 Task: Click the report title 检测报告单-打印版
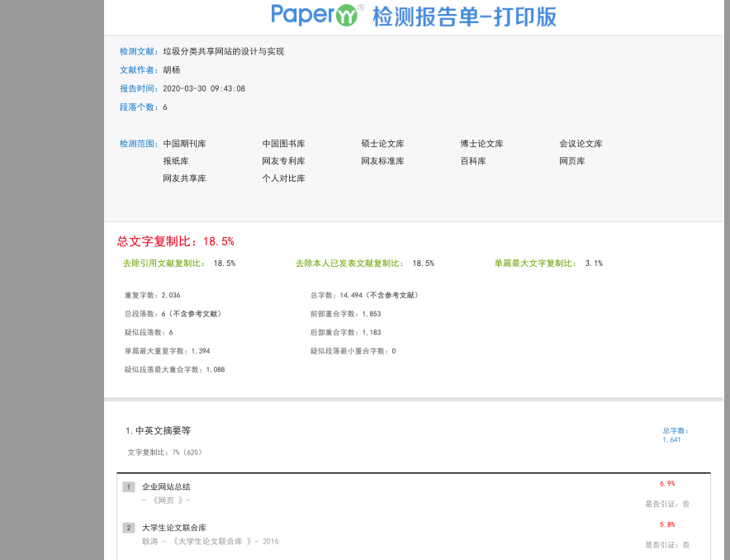(464, 17)
